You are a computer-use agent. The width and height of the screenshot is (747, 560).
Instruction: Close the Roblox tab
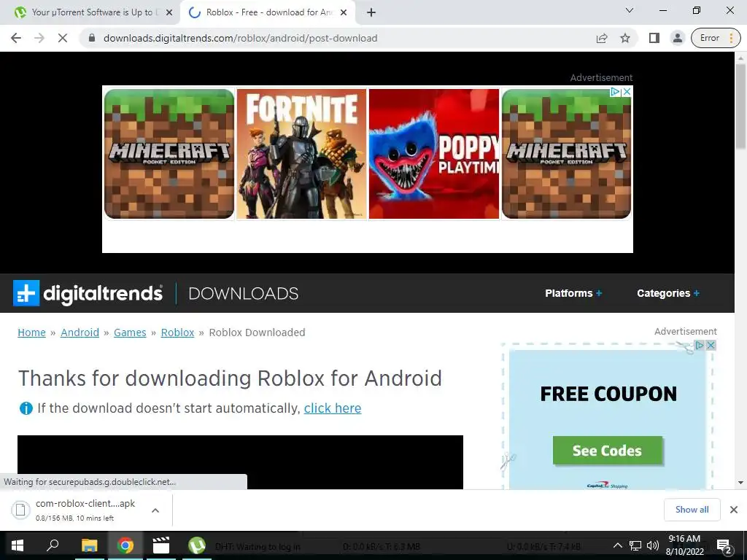coord(344,12)
